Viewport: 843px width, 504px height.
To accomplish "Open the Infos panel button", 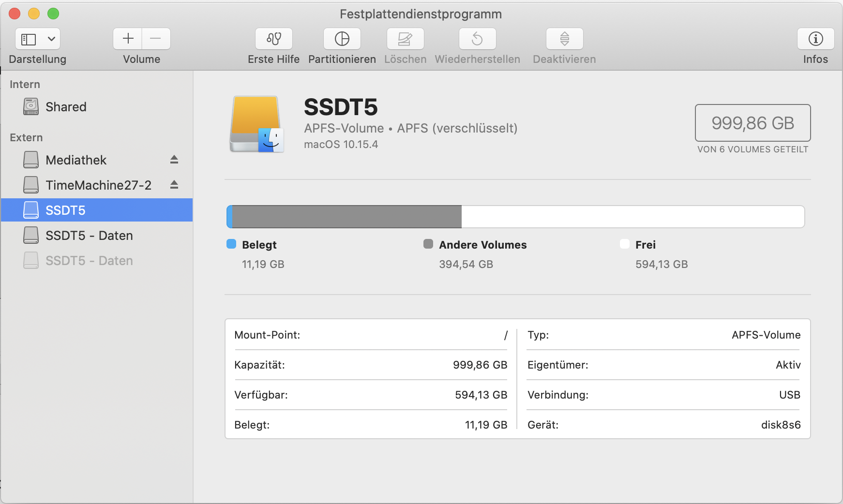I will pos(815,39).
